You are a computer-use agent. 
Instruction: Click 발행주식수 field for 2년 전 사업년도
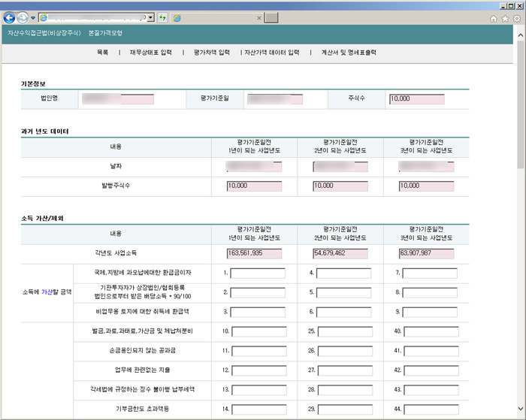[x=340, y=186]
